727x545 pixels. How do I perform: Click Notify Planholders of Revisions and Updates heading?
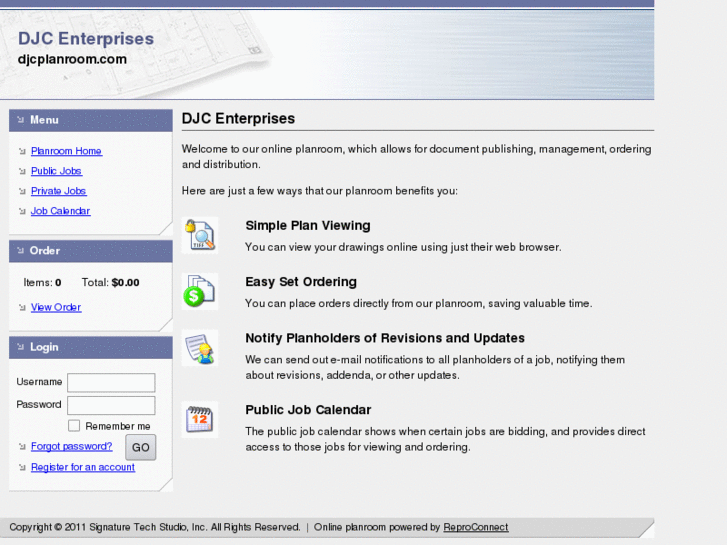click(x=385, y=338)
